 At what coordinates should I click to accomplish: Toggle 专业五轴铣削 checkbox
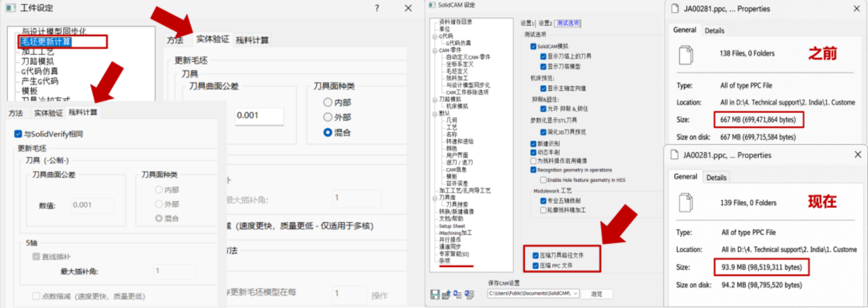pyautogui.click(x=543, y=200)
